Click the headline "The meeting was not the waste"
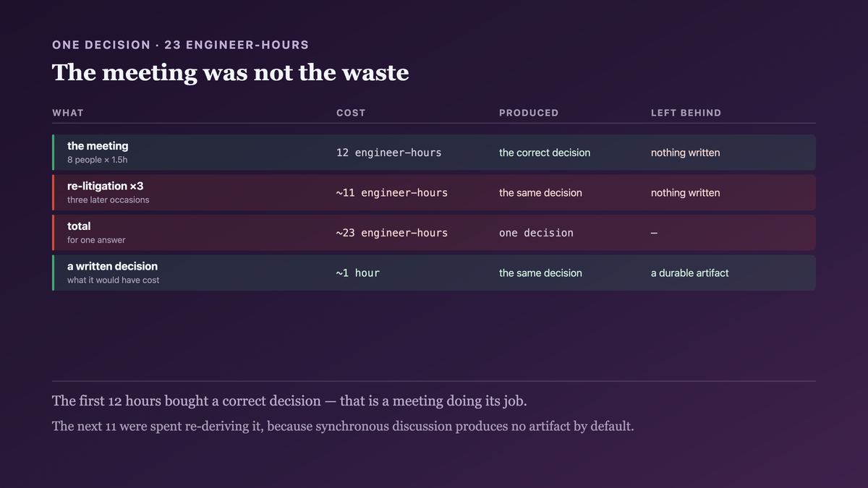 pyautogui.click(x=231, y=72)
